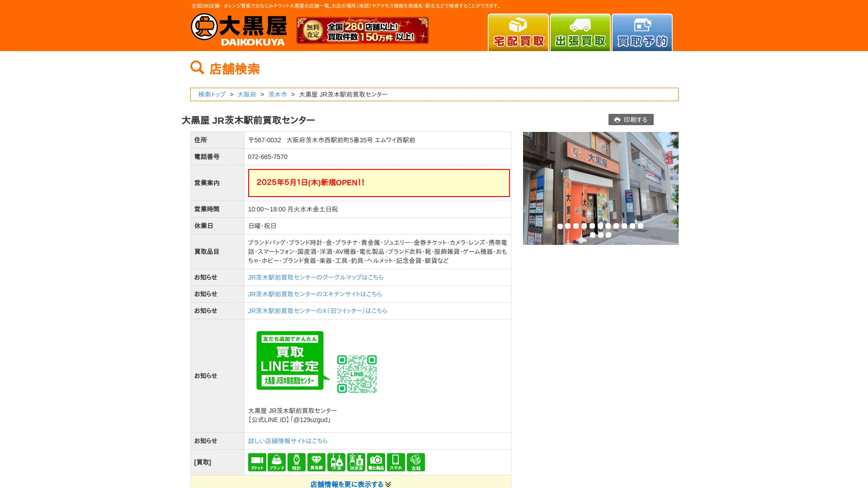Screen dimensions: 868x488
Task: Open the X（旧ツイッター）はこちら link
Action: click(x=318, y=311)
